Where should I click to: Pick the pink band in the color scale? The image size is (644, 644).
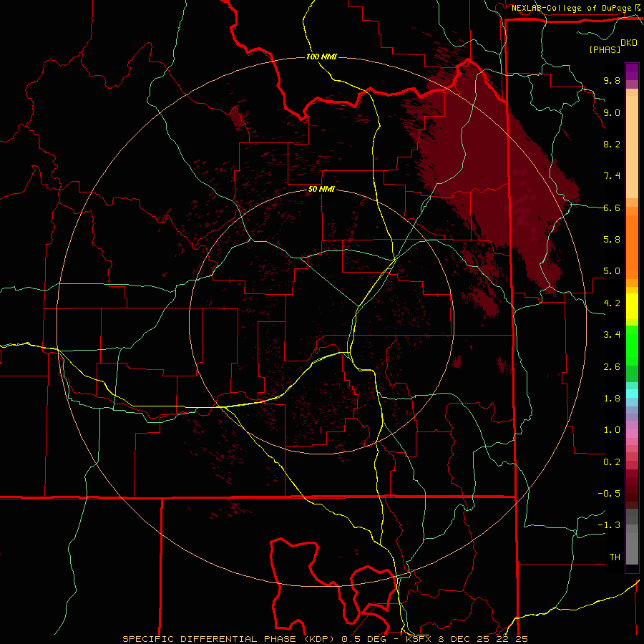click(x=632, y=434)
